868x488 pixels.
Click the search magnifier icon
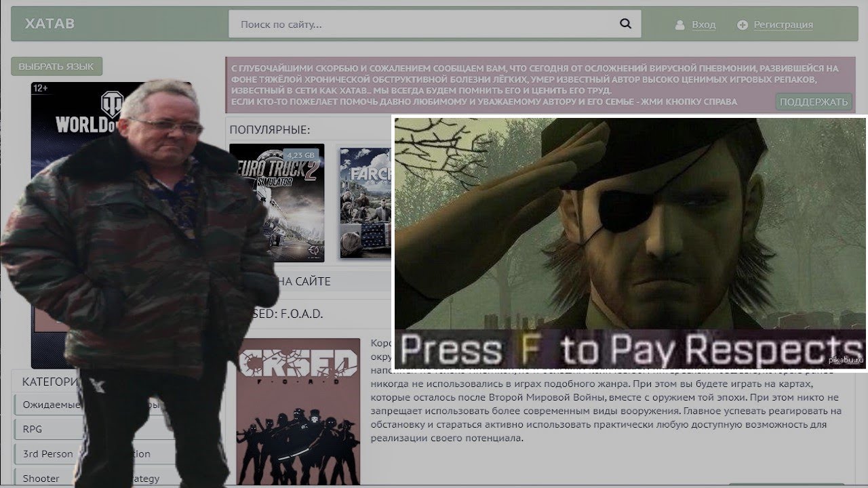point(625,24)
